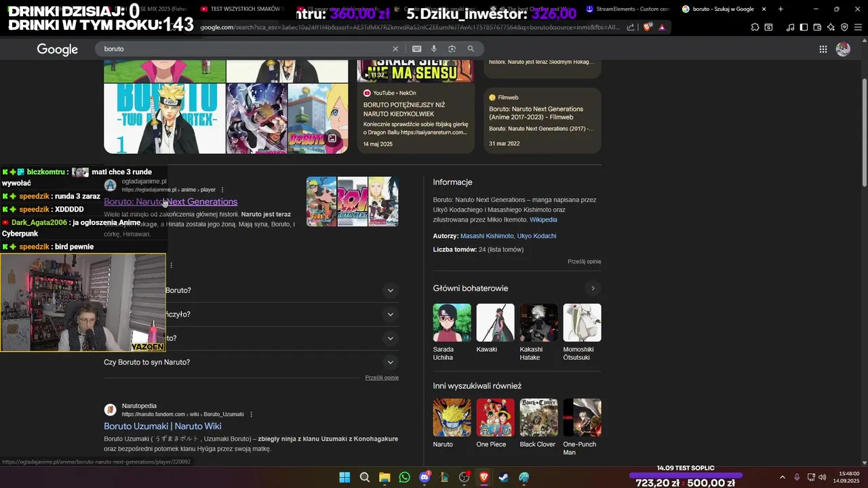Open more options for Narutopedia result
The width and height of the screenshot is (868, 488).
click(251, 414)
